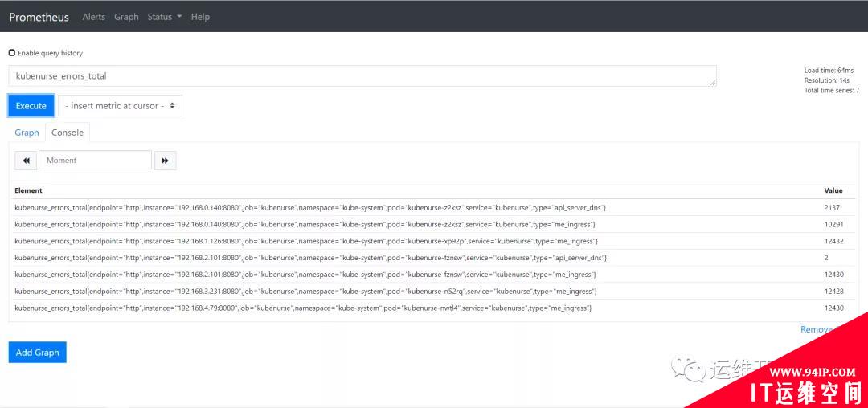This screenshot has height=408, width=868.
Task: Click the Prometheus brand logo text
Action: click(x=39, y=17)
